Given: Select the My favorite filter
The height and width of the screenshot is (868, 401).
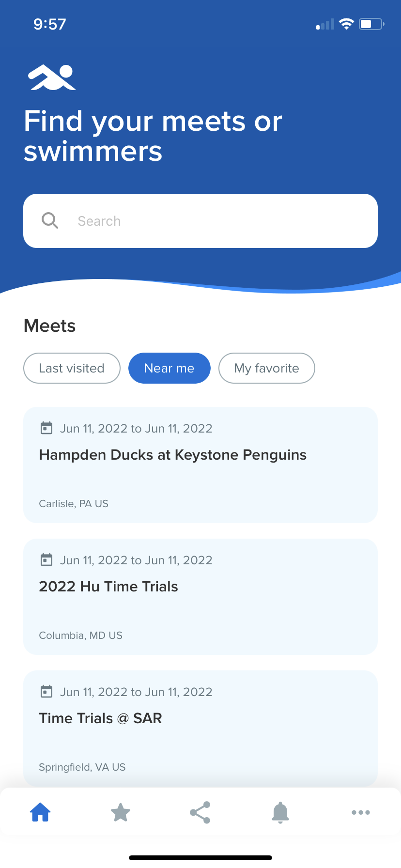Looking at the screenshot, I should pos(266,368).
